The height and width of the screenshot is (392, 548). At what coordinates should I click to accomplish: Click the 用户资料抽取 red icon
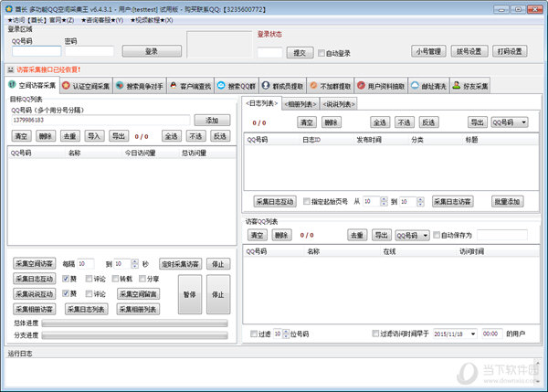pos(362,85)
